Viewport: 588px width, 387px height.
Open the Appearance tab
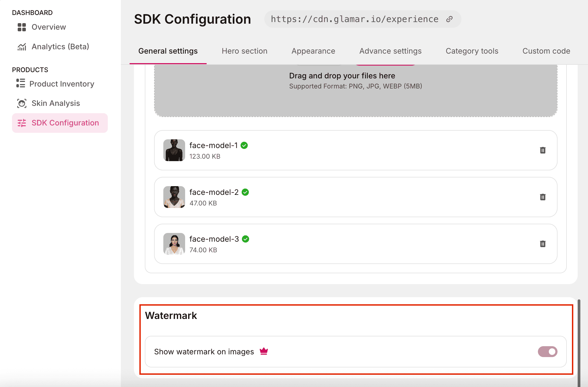point(313,51)
